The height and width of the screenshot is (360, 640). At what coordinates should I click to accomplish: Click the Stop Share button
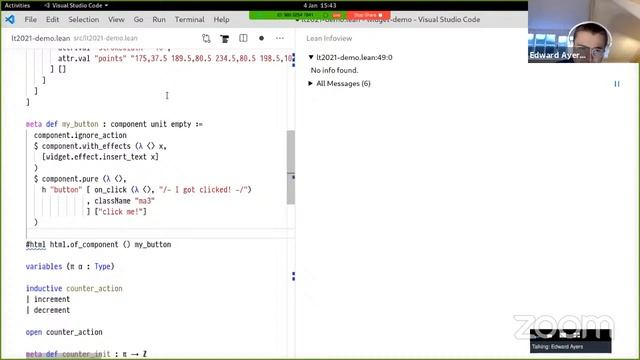coord(368,15)
